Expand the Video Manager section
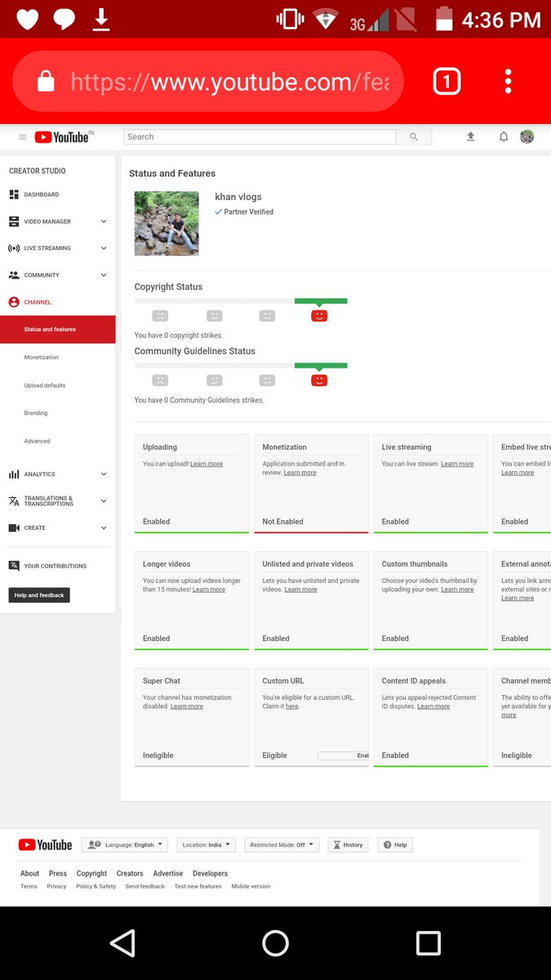 (x=104, y=221)
